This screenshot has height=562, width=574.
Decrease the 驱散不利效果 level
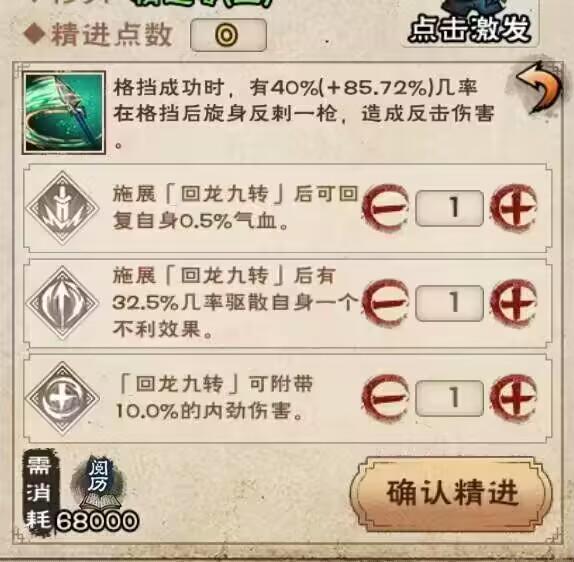pos(385,303)
